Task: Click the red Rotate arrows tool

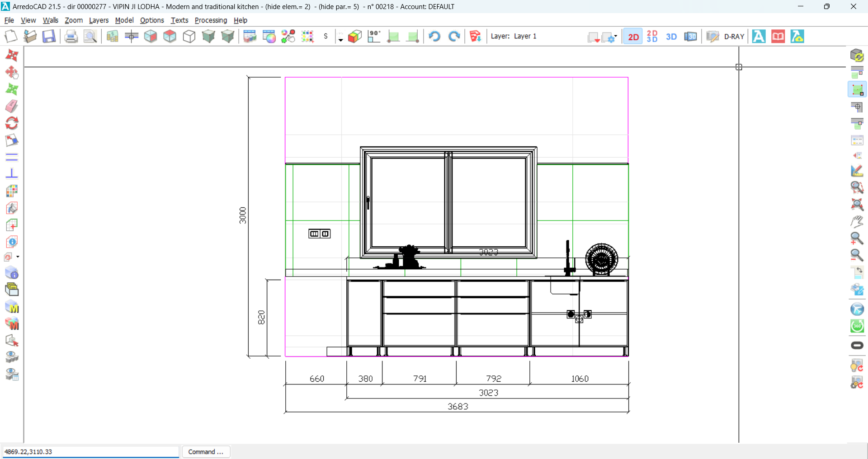Action: click(12, 123)
